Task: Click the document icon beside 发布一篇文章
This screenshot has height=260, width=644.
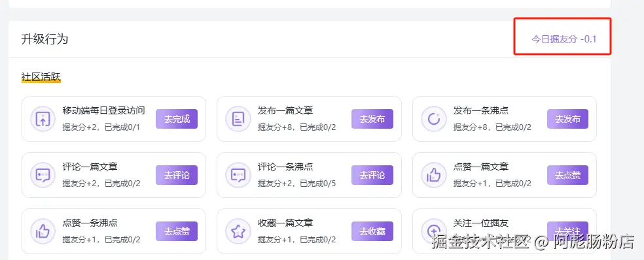Action: pyautogui.click(x=238, y=119)
